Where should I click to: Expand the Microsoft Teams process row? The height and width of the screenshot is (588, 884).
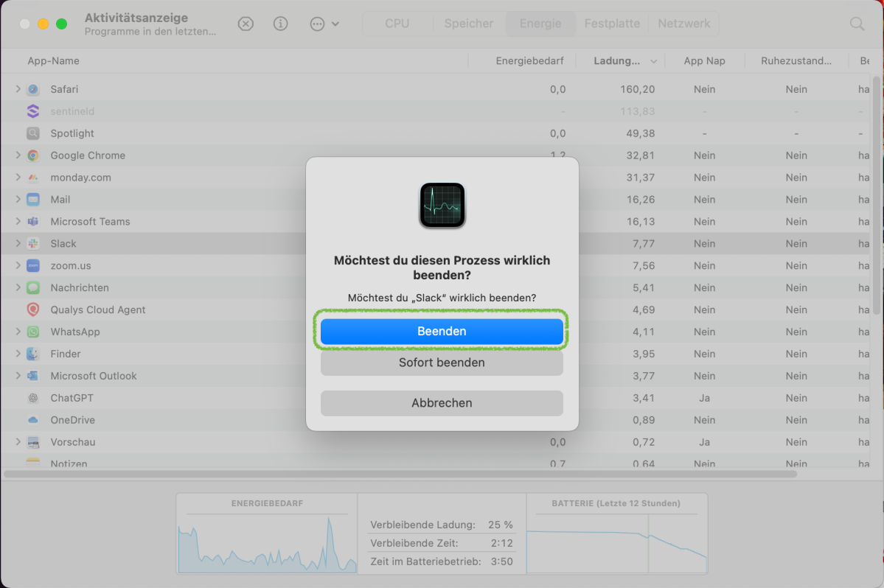pos(18,221)
